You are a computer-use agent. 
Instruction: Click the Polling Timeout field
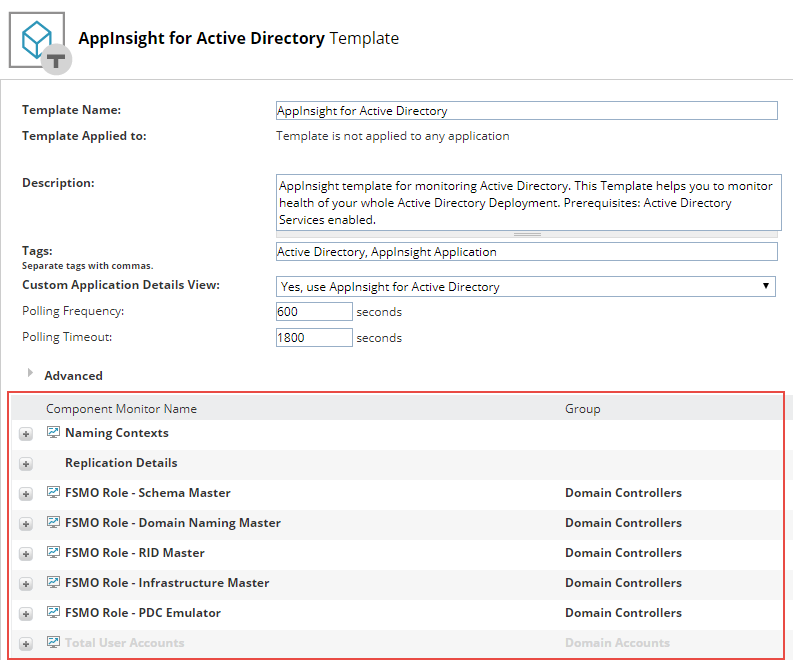[314, 338]
